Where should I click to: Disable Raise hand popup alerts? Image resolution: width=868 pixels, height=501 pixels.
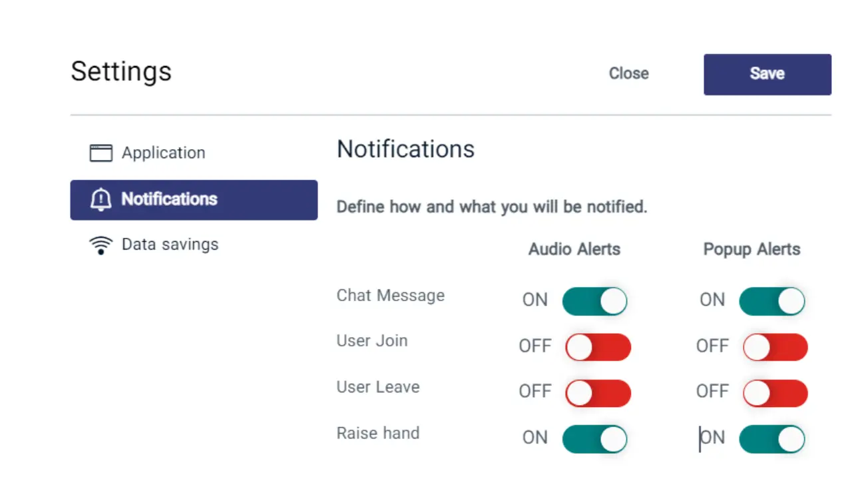click(771, 439)
